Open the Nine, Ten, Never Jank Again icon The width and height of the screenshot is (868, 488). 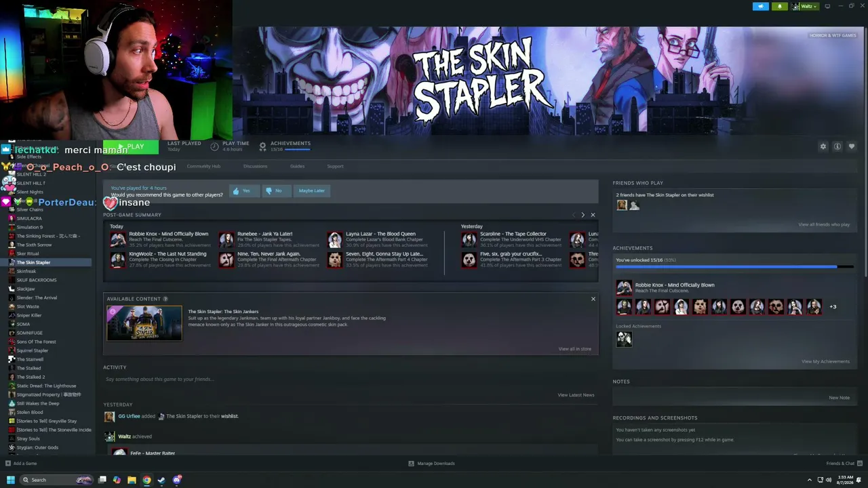226,260
